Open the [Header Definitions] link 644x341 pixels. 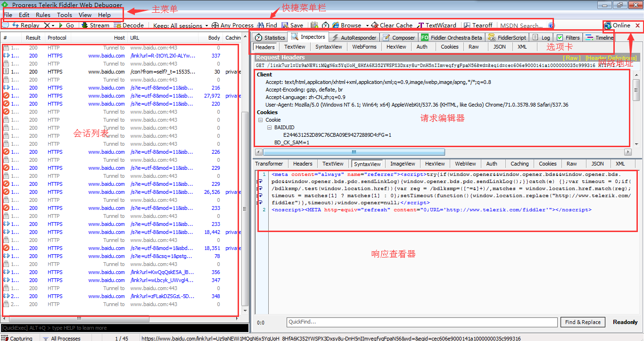pyautogui.click(x=611, y=58)
